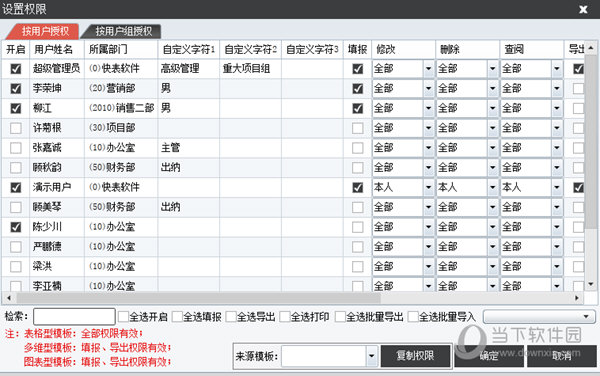Select the 梁洪 name cell

point(57,267)
